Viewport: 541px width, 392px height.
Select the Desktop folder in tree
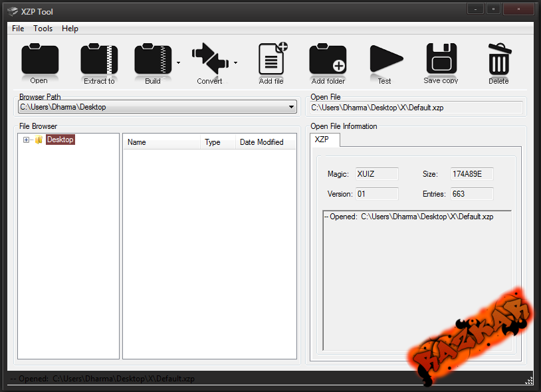point(60,140)
